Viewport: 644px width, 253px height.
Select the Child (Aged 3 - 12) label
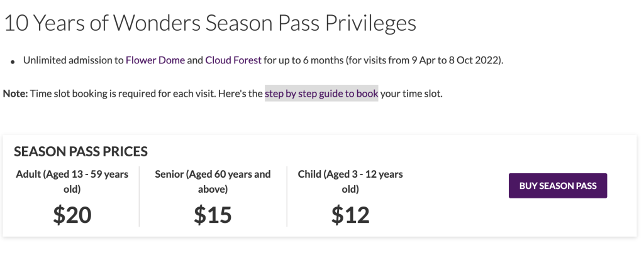click(x=350, y=181)
